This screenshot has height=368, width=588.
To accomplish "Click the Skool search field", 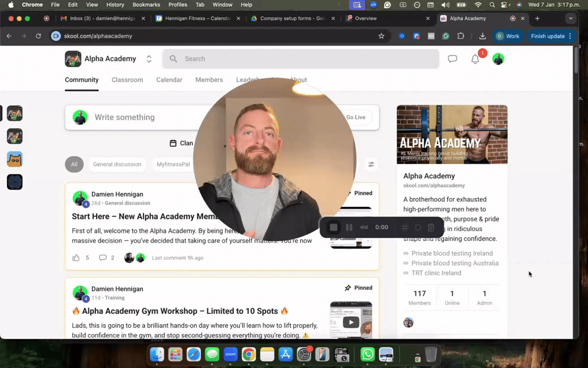I will 301,59.
